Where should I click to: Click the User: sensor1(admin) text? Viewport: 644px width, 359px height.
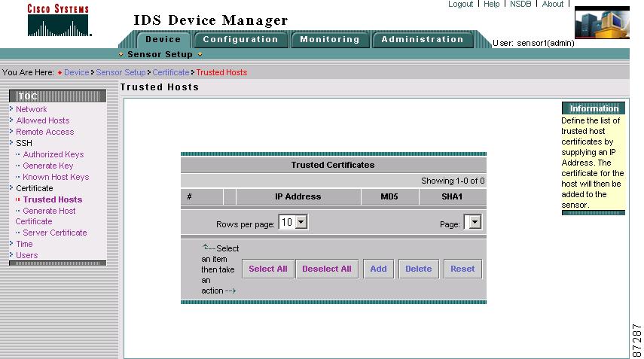point(533,43)
